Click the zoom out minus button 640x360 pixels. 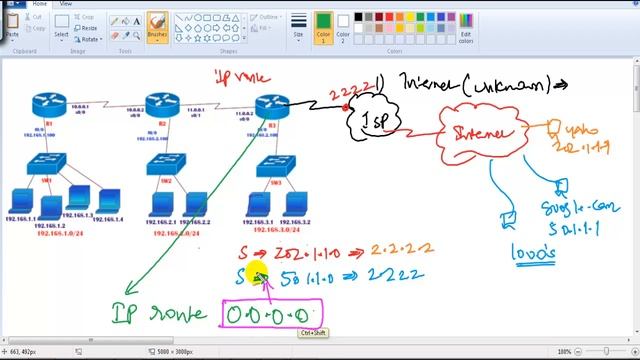pyautogui.click(x=578, y=351)
